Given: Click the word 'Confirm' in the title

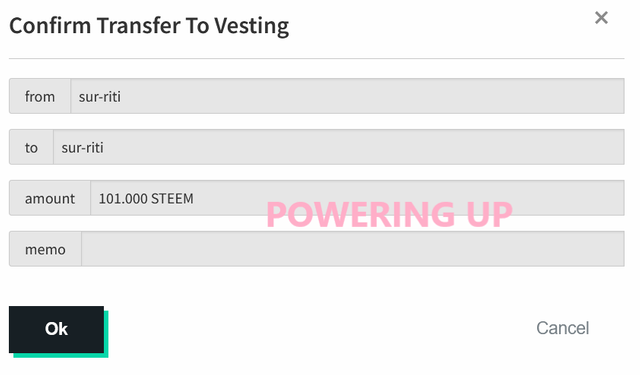Looking at the screenshot, I should coord(50,25).
